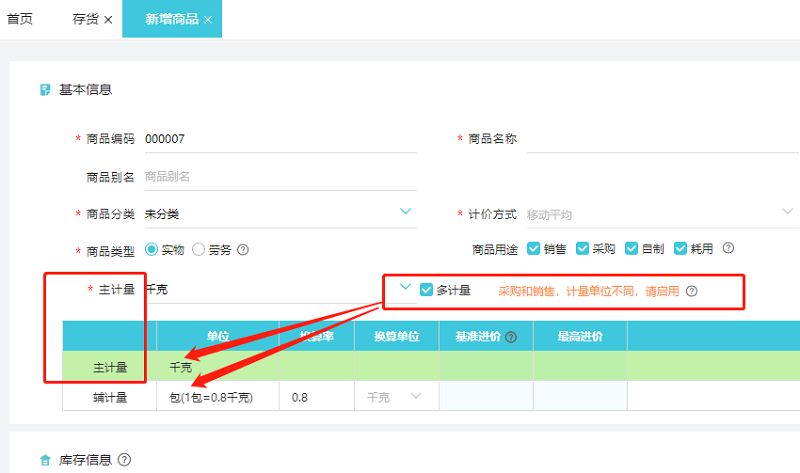Open the 主计量 unit dropdown

click(x=405, y=289)
